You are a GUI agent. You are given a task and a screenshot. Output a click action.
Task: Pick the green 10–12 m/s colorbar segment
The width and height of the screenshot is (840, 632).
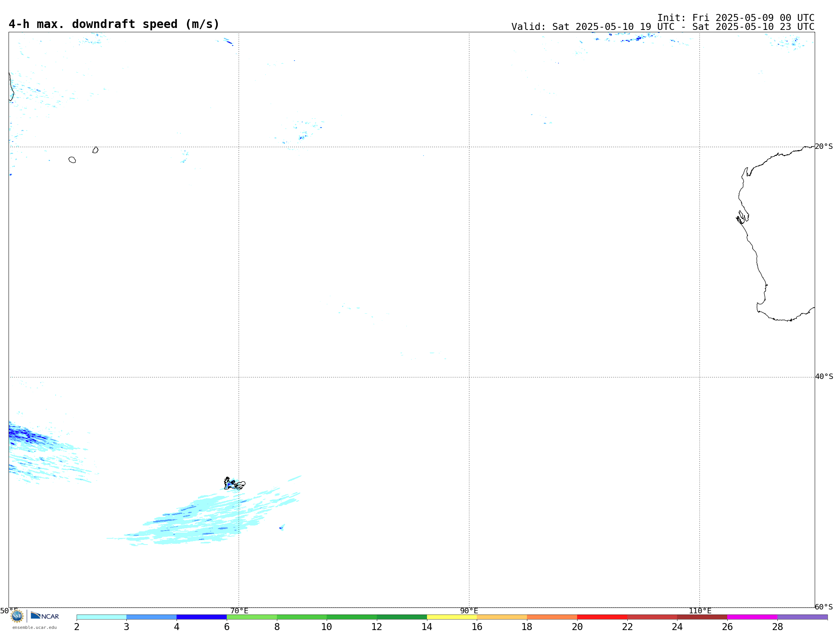352,617
